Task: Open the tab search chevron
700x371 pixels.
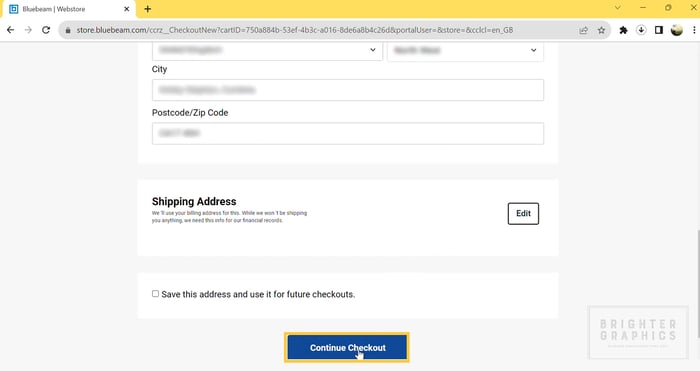Action: (x=617, y=8)
